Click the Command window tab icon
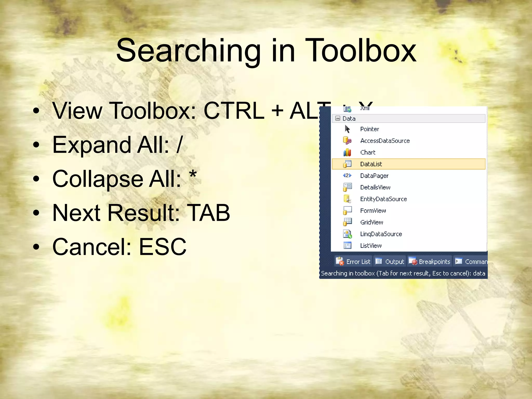532x399 pixels. 459,261
